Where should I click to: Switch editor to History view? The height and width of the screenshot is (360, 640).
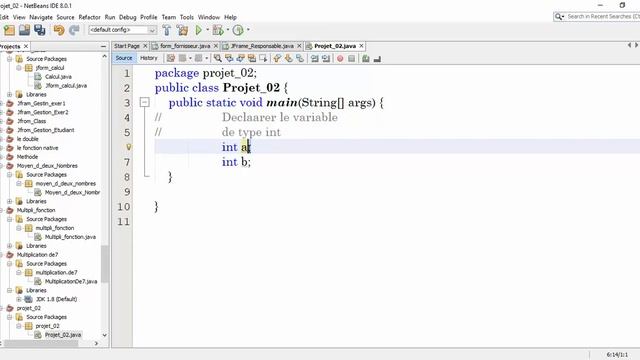point(149,58)
